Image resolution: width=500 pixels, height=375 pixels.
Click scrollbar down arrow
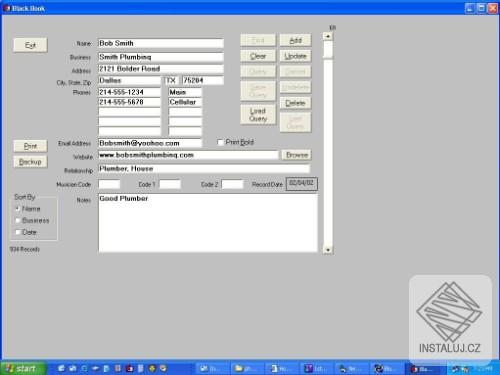(328, 250)
